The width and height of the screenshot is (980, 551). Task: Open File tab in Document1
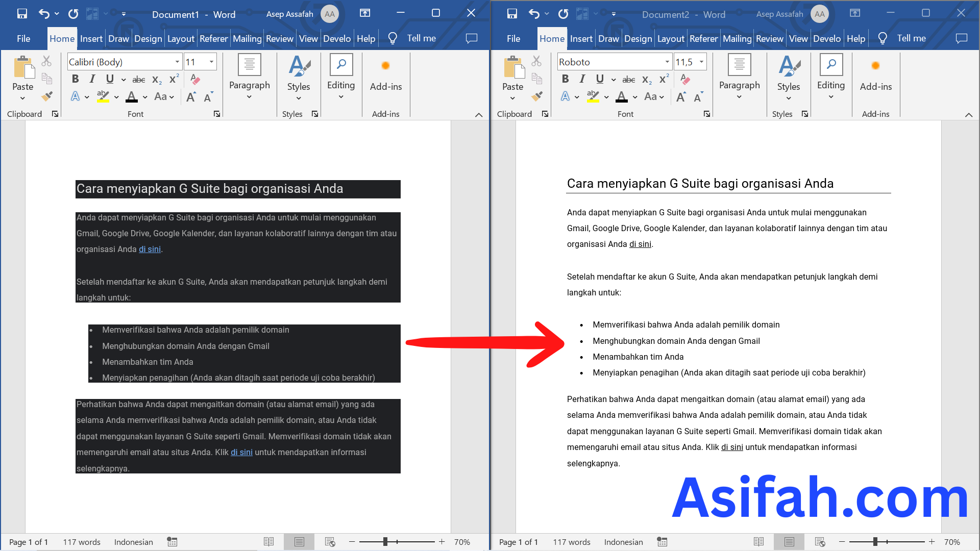pos(23,38)
